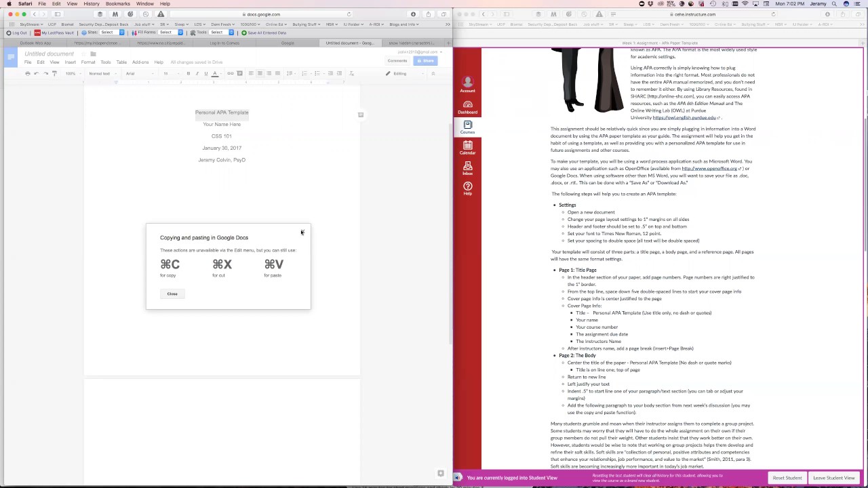Viewport: 868px width, 488px height.
Task: Open Calendar in Canvas sidebar
Action: click(x=467, y=148)
